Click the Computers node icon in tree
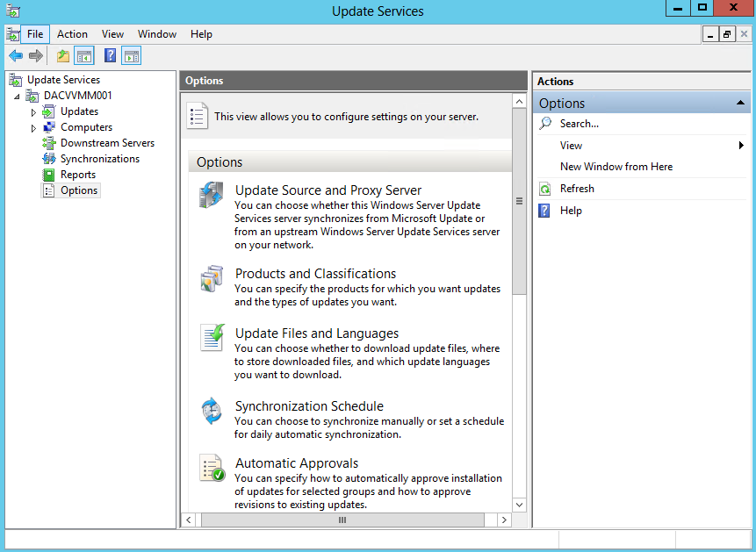Screen dimensions: 756x552 coord(48,127)
